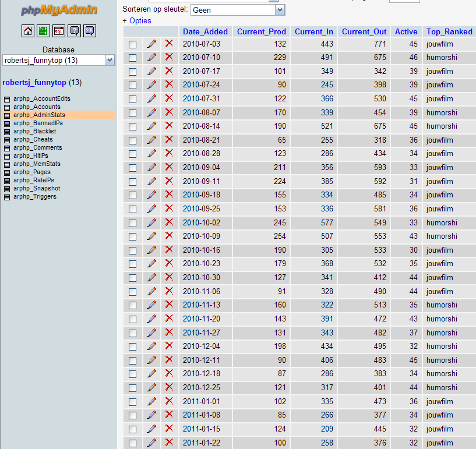476x449 pixels.
Task: Delete the 2010-11-27 row
Action: point(169,333)
